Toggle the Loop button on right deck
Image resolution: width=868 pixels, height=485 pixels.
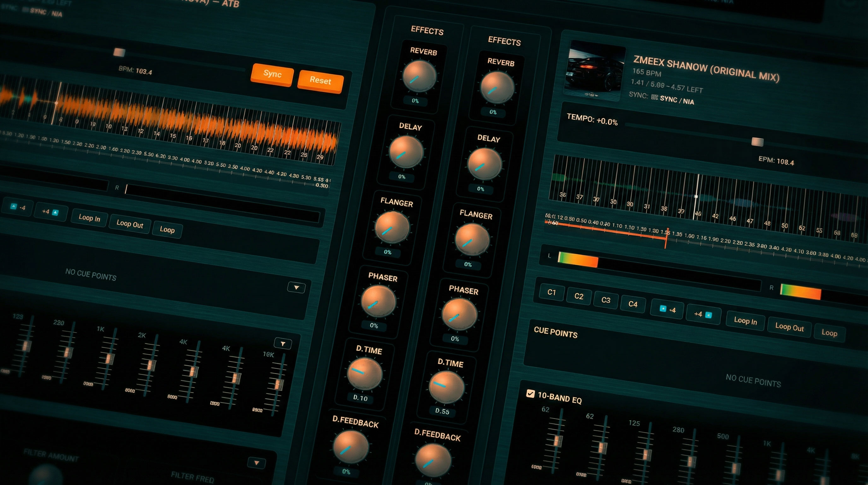coord(829,332)
